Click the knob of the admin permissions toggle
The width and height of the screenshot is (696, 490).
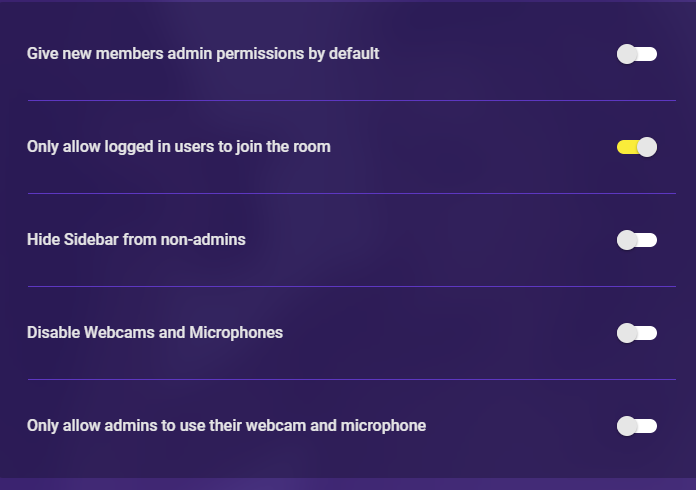(x=627, y=54)
